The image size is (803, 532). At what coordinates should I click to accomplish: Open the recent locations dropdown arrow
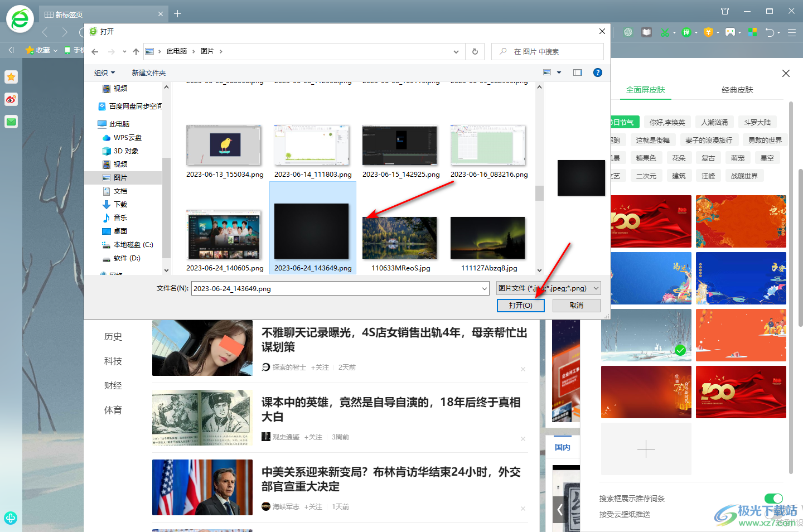(124, 51)
